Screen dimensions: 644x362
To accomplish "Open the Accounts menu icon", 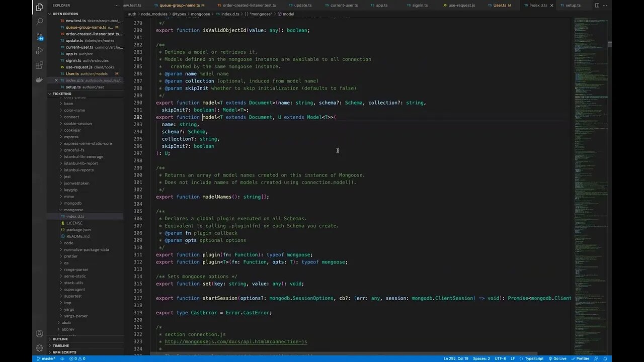I will tap(39, 334).
